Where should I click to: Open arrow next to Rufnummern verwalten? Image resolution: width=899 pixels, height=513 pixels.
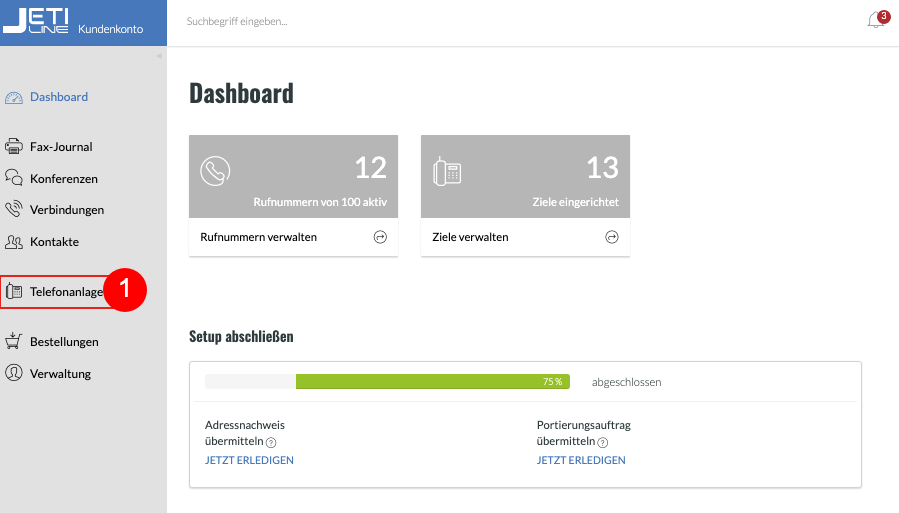click(380, 237)
